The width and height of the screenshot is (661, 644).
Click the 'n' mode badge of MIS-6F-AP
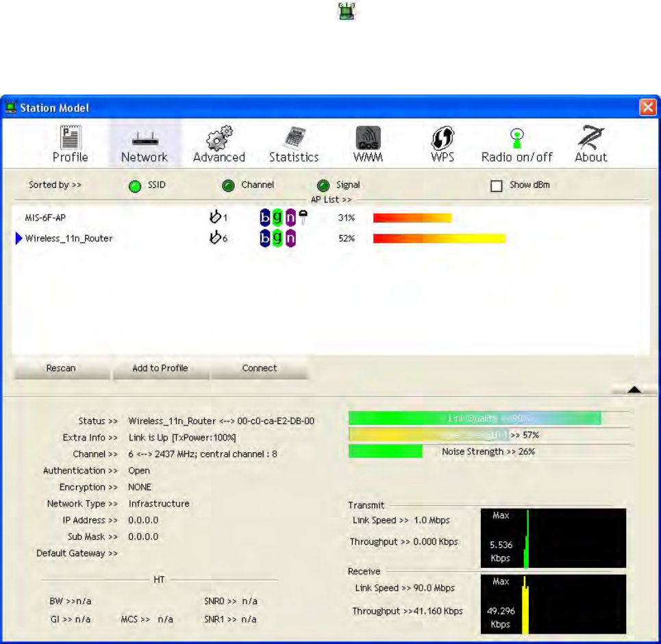(290, 218)
